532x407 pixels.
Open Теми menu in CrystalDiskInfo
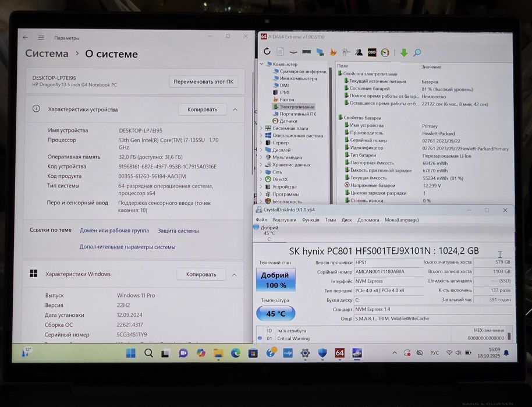coord(331,220)
